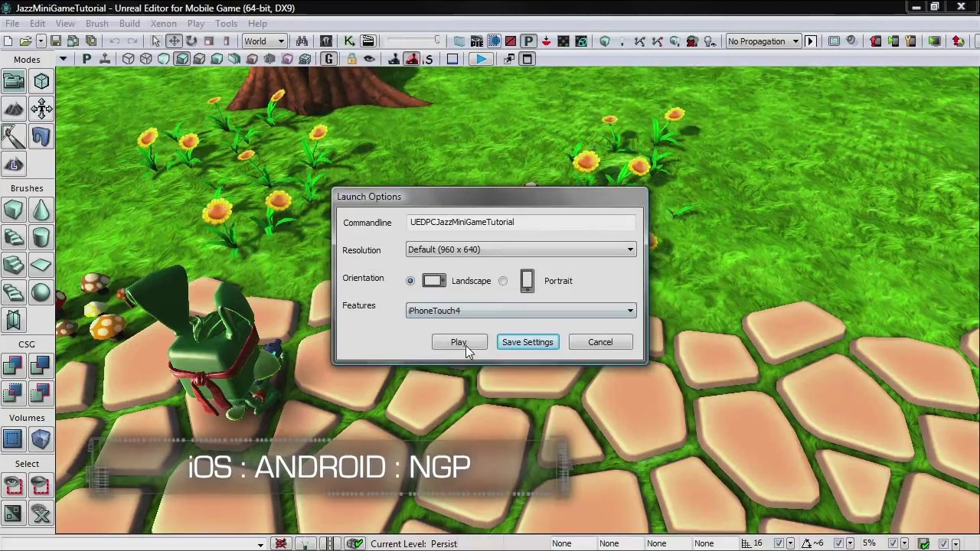Select the Portrait orientation radio button
Image resolution: width=980 pixels, height=551 pixels.
pos(503,281)
